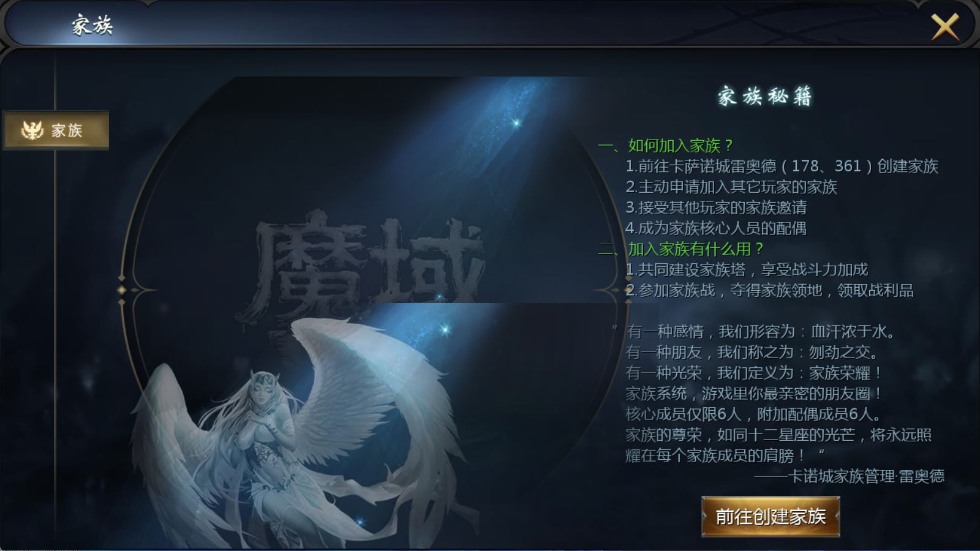
Task: Click the green heading 一、如何加入家族？
Action: tap(666, 146)
